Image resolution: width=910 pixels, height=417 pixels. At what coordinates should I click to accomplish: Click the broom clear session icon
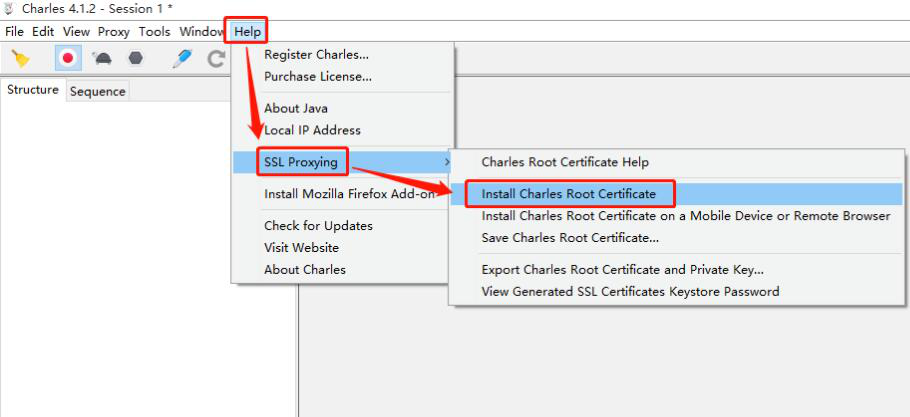(x=21, y=59)
